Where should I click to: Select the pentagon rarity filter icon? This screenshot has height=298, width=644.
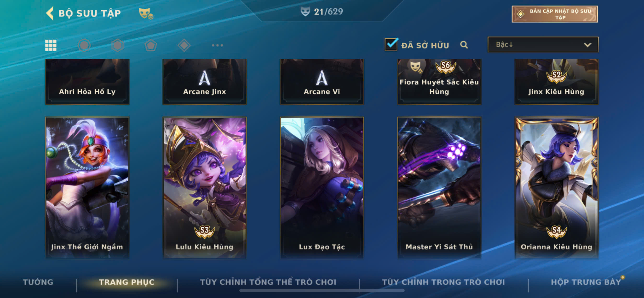click(x=151, y=45)
